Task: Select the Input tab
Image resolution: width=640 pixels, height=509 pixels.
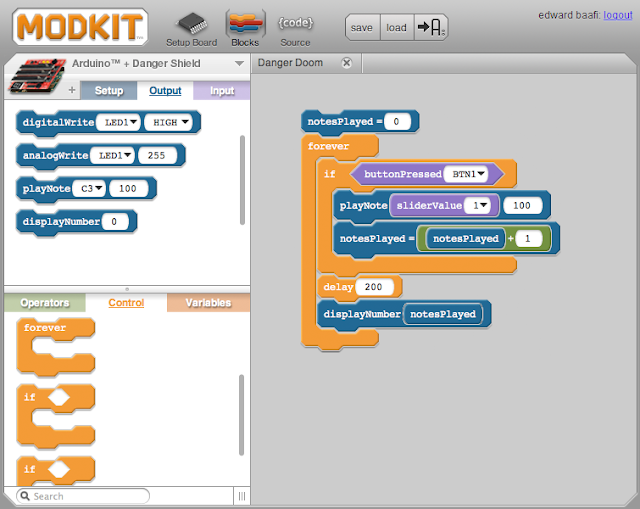Action: pyautogui.click(x=222, y=90)
